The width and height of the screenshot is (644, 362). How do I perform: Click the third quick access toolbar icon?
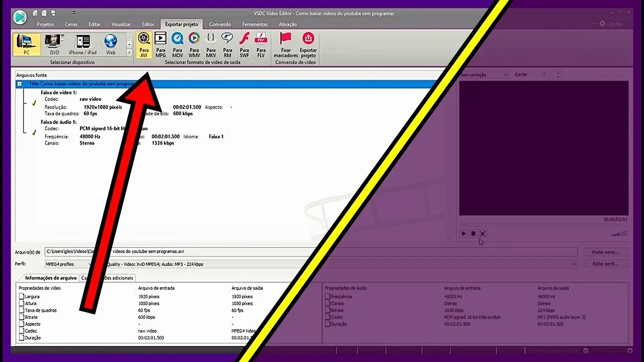pyautogui.click(x=53, y=13)
